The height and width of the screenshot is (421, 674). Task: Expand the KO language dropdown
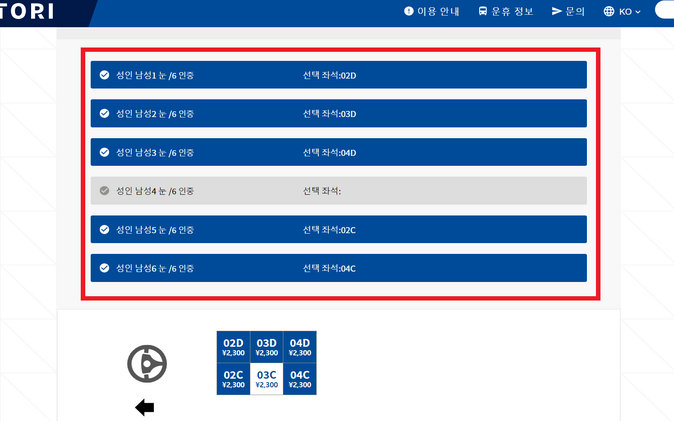tap(622, 12)
